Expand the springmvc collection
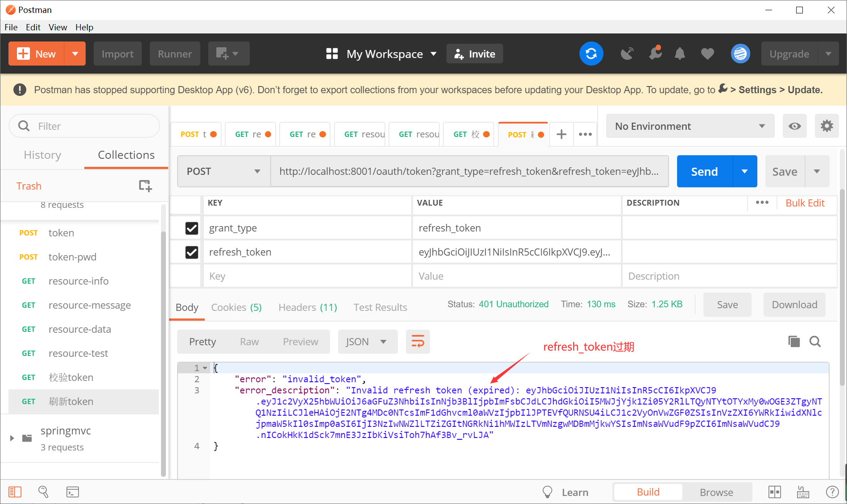This screenshot has height=504, width=847. pyautogui.click(x=12, y=438)
